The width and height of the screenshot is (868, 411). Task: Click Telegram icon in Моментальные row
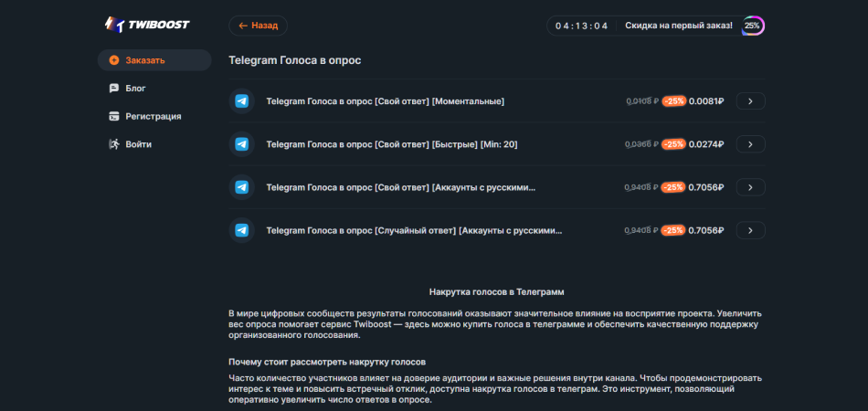click(x=242, y=101)
